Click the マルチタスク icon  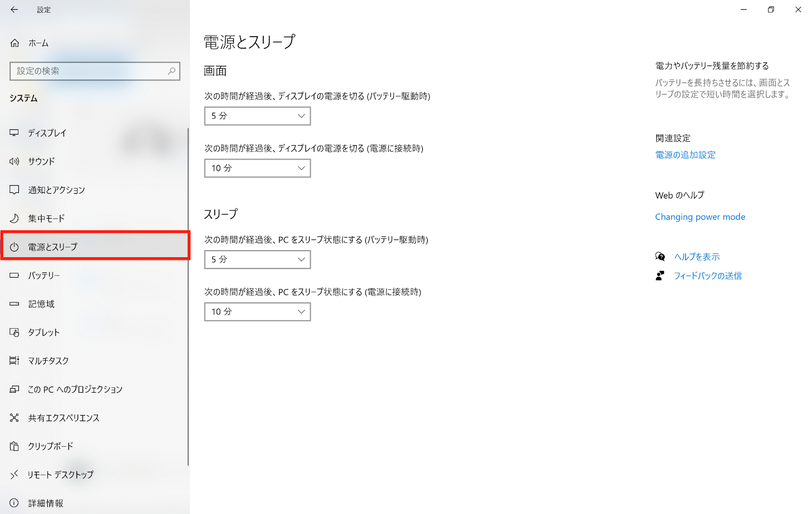tap(14, 361)
